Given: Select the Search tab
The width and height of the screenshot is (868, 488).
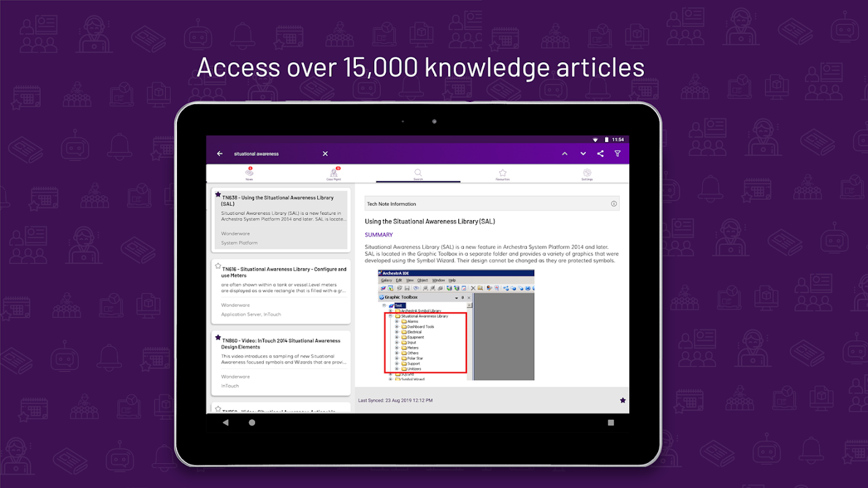Looking at the screenshot, I should click(x=418, y=174).
